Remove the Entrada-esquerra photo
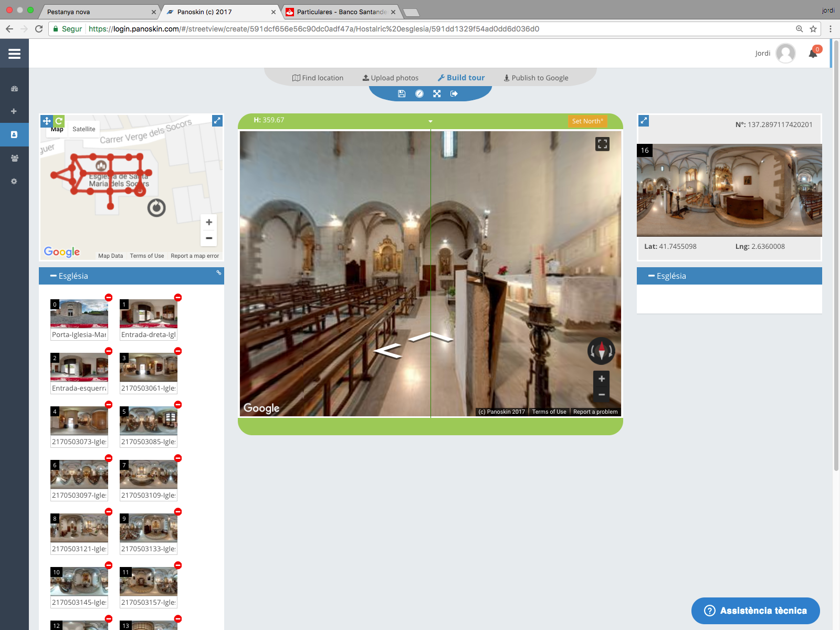Viewport: 840px width, 630px height. pyautogui.click(x=109, y=351)
